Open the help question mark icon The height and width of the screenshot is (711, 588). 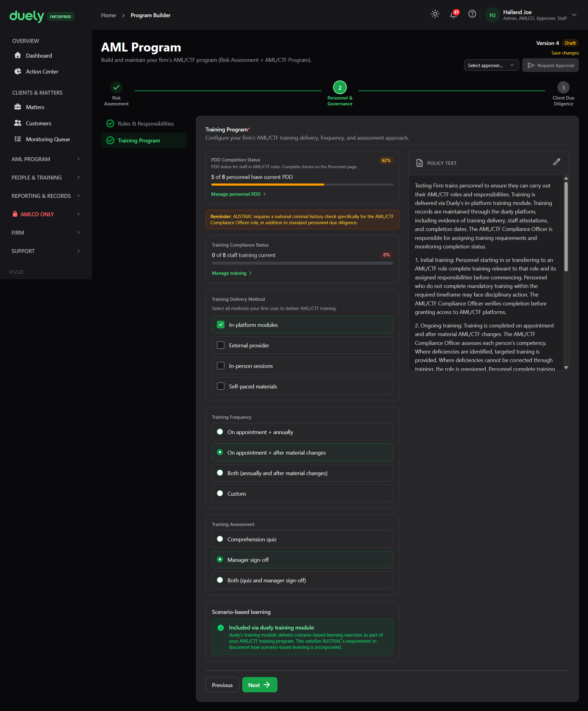pyautogui.click(x=472, y=14)
